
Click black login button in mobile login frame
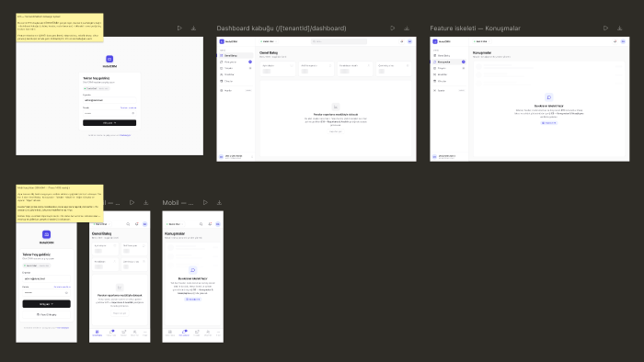46,304
